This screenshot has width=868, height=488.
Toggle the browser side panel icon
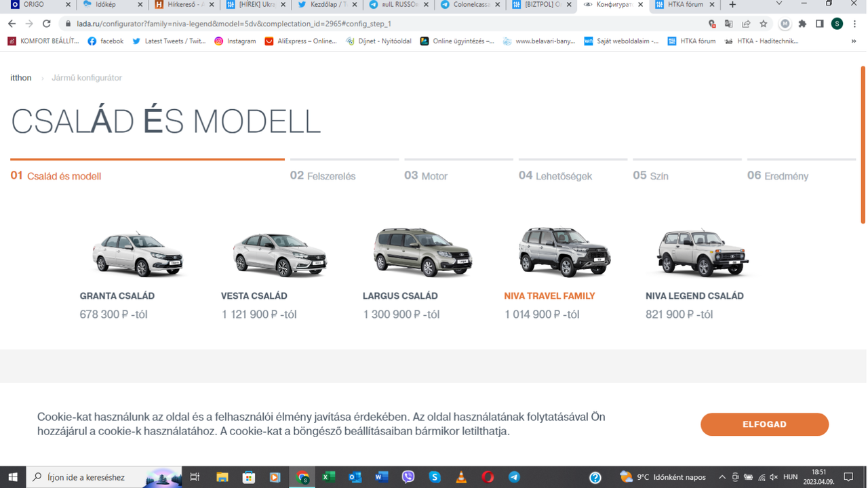click(819, 24)
